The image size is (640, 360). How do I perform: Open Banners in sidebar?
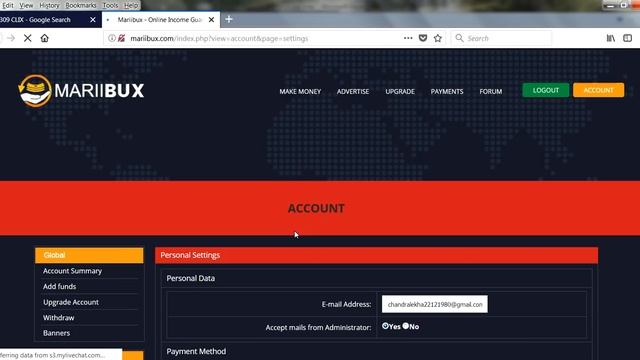tap(56, 333)
